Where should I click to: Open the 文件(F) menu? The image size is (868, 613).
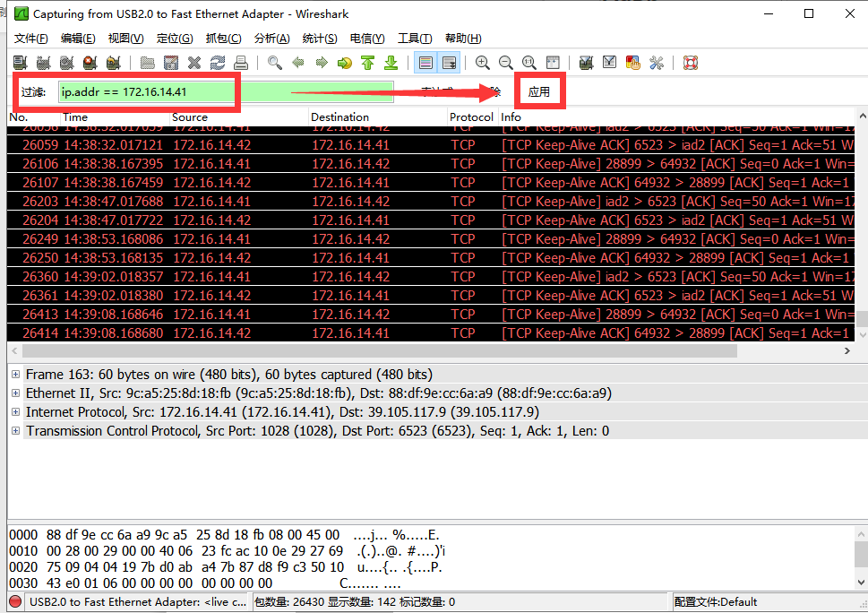pos(31,39)
